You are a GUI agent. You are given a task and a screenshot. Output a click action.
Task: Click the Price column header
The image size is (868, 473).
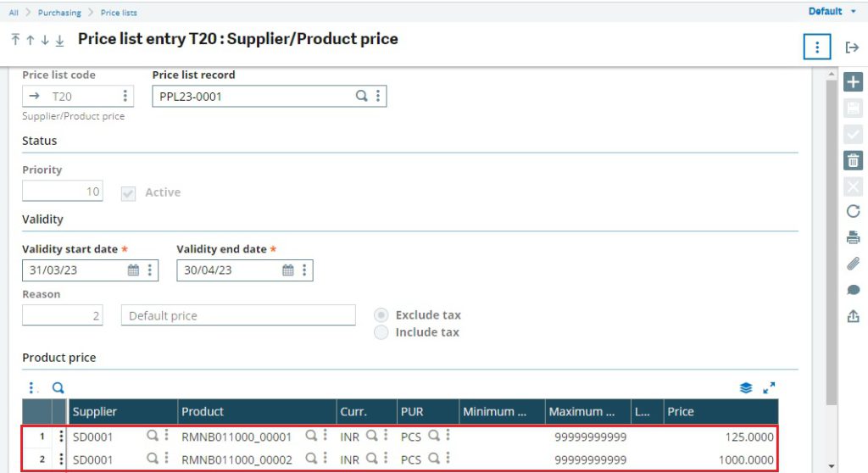(721, 411)
